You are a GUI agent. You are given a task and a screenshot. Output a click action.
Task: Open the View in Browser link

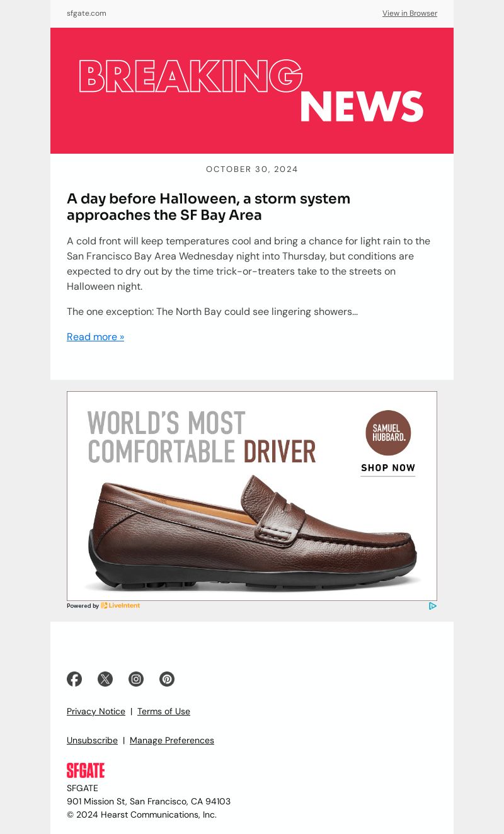click(409, 13)
